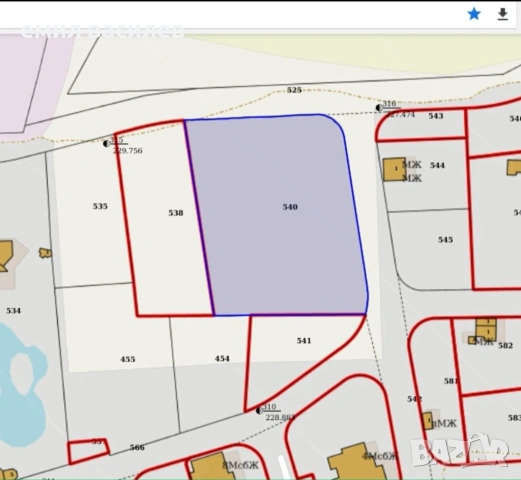521x480 pixels.
Task: Select parcel 582 on the right side
Action: point(505,345)
